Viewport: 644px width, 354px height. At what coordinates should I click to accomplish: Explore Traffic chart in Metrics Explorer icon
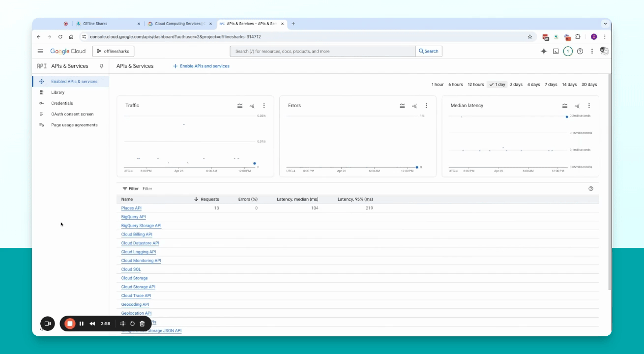252,106
